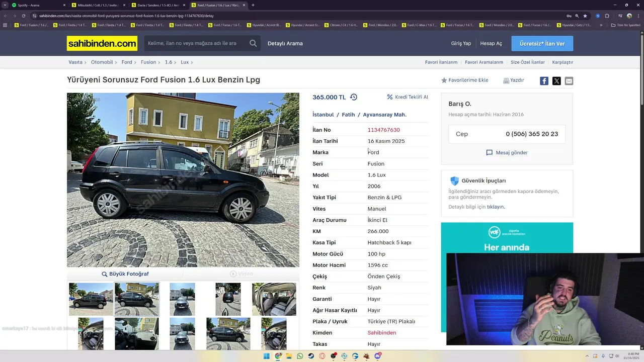
Task: Open the Ford / C-Max bookmark
Action: [419, 25]
